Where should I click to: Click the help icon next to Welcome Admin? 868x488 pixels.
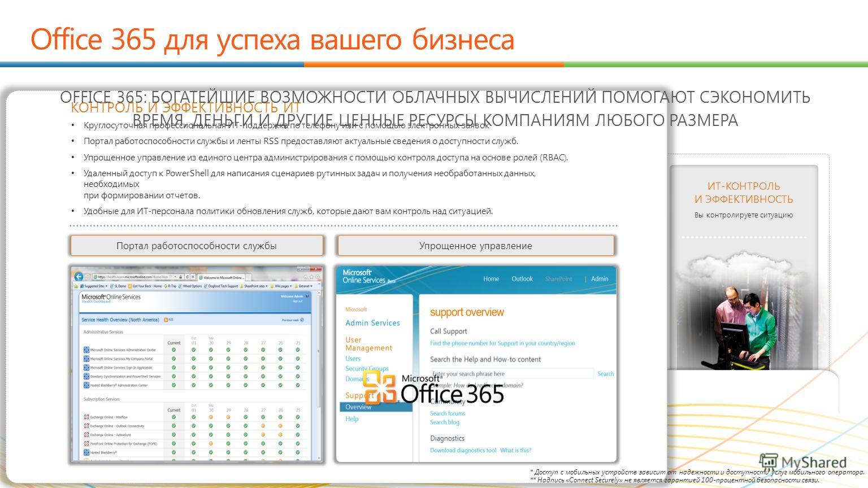pos(308,297)
